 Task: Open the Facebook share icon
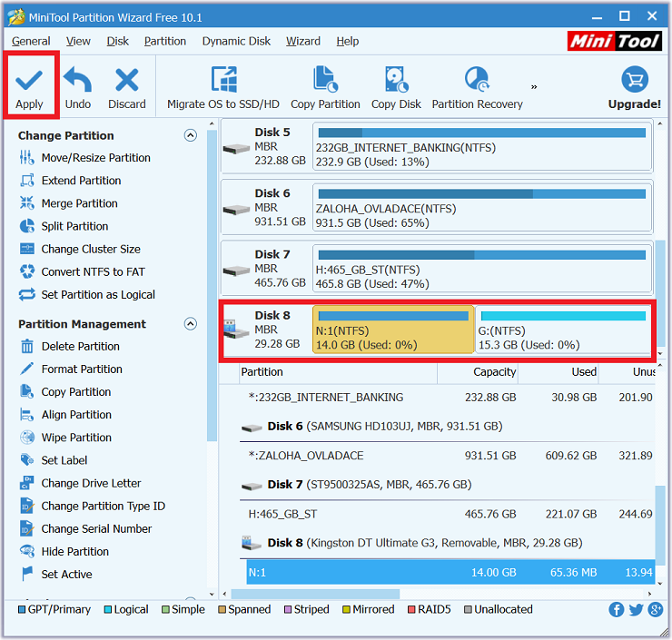tap(617, 609)
